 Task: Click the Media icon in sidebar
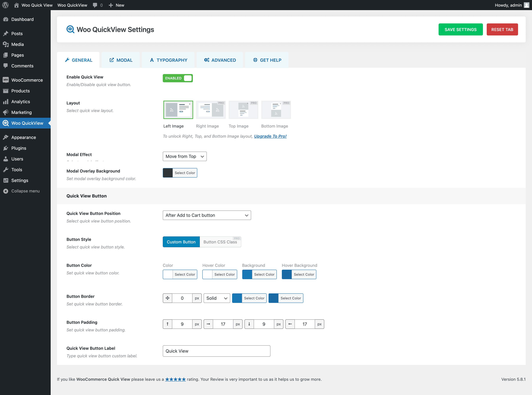click(x=6, y=44)
